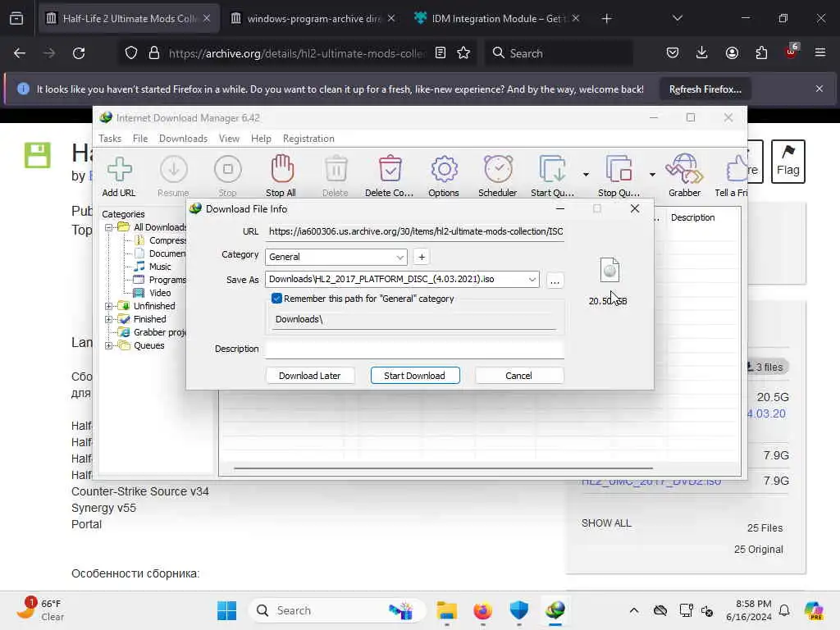Click Firefox reload page icon

(79, 53)
